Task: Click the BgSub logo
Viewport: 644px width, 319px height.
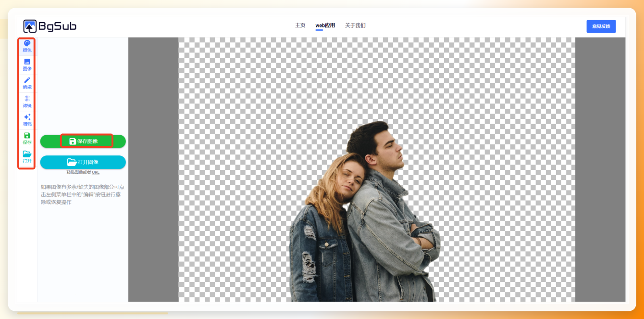Action: [50, 26]
